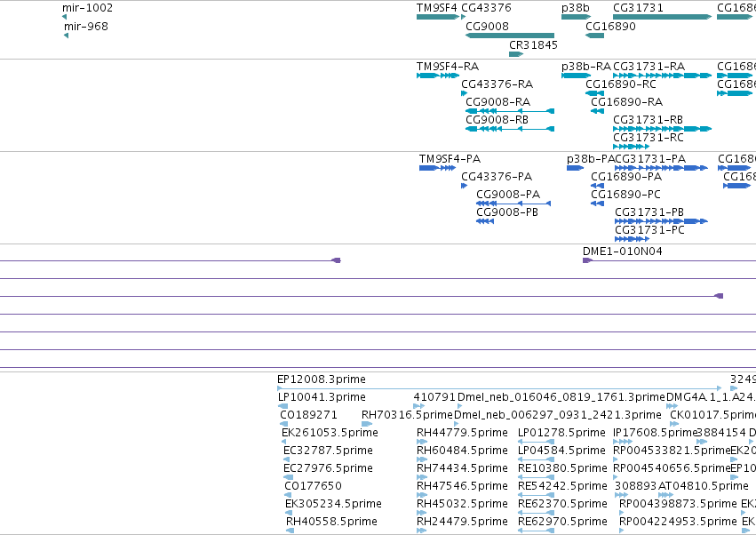This screenshot has width=756, height=535.
Task: Click the CG31731-RC transcript label
Action: click(x=648, y=138)
